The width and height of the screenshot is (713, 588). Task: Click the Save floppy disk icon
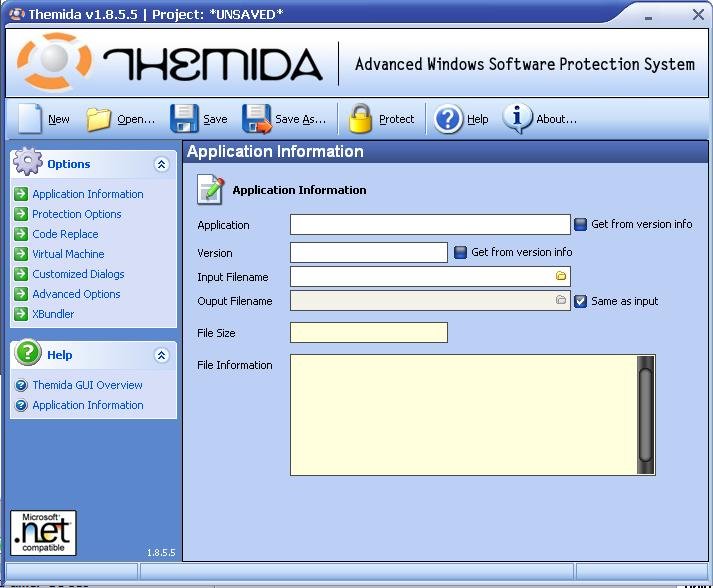tap(184, 119)
